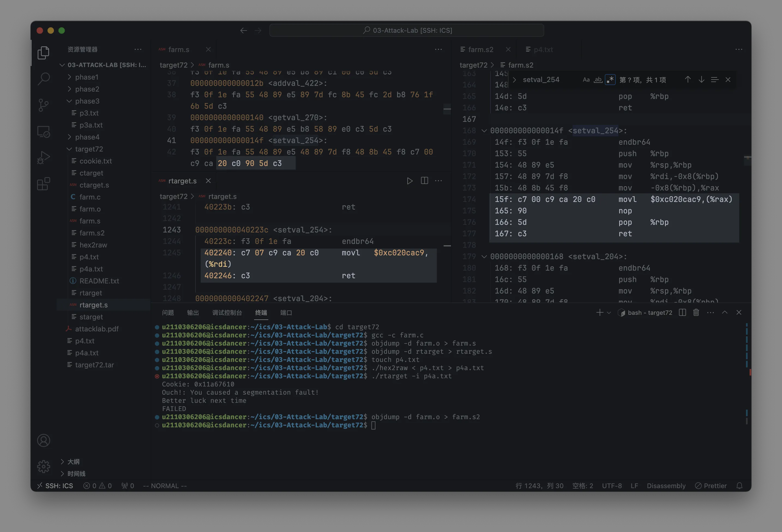Toggle find in selection
The height and width of the screenshot is (532, 782).
pos(715,80)
